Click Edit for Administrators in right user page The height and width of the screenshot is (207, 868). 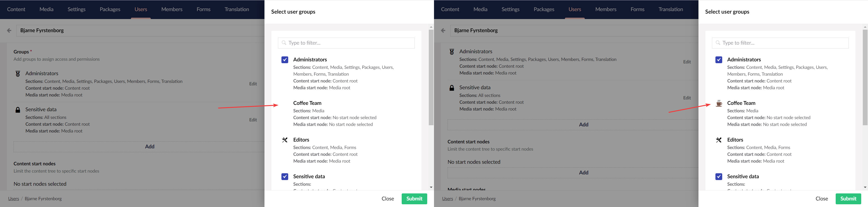pos(687,62)
